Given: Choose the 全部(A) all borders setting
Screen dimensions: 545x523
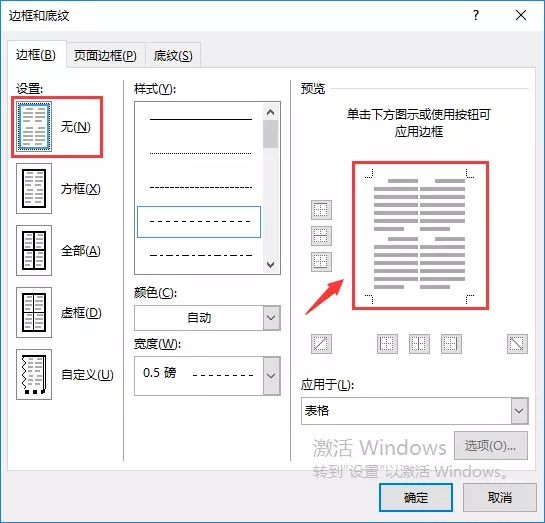Looking at the screenshot, I should (34, 250).
